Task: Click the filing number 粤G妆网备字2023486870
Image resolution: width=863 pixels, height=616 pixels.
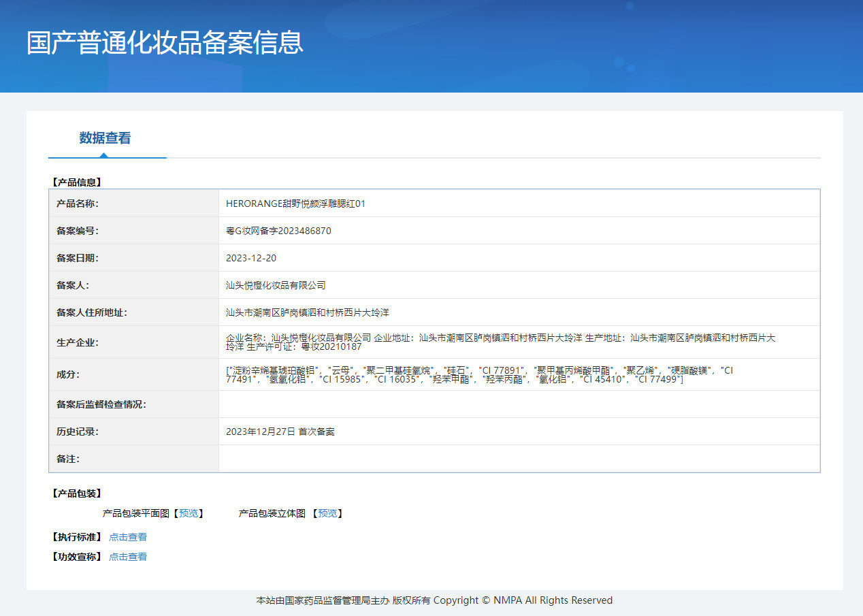Action: 278,231
